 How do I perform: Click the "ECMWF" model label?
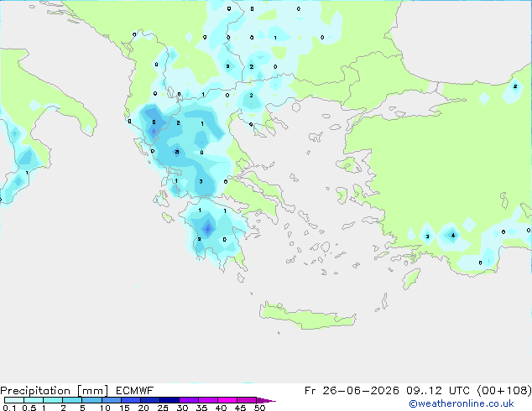pyautogui.click(x=135, y=391)
